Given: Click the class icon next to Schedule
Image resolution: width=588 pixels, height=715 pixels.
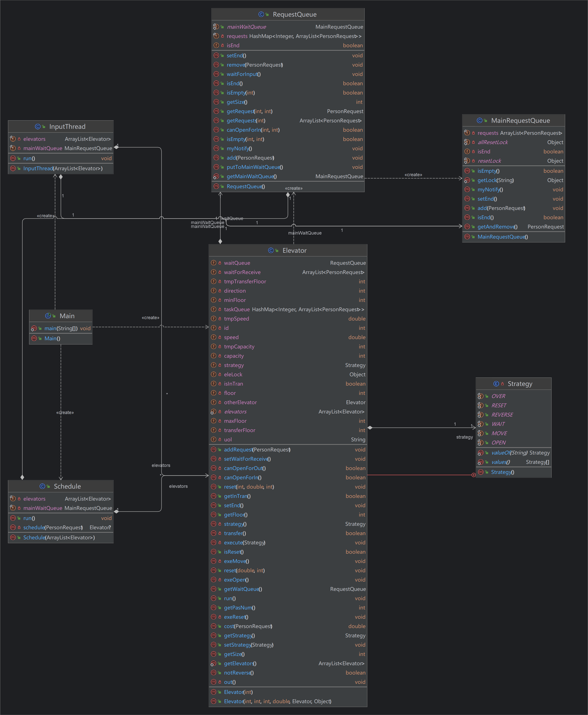Looking at the screenshot, I should tap(42, 486).
